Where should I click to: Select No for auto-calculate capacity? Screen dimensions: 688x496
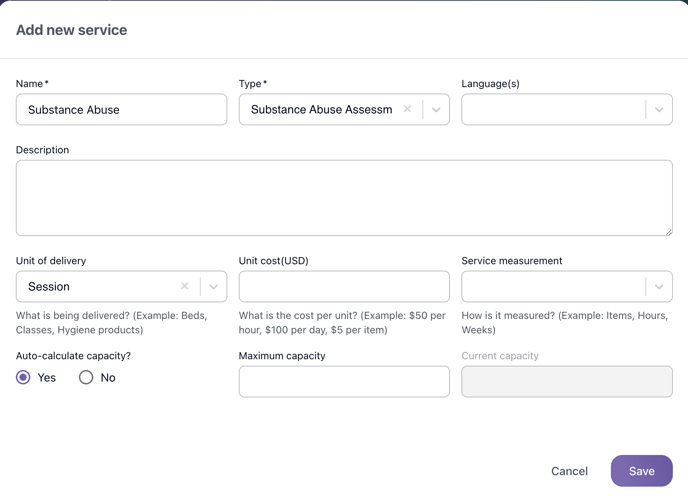86,377
